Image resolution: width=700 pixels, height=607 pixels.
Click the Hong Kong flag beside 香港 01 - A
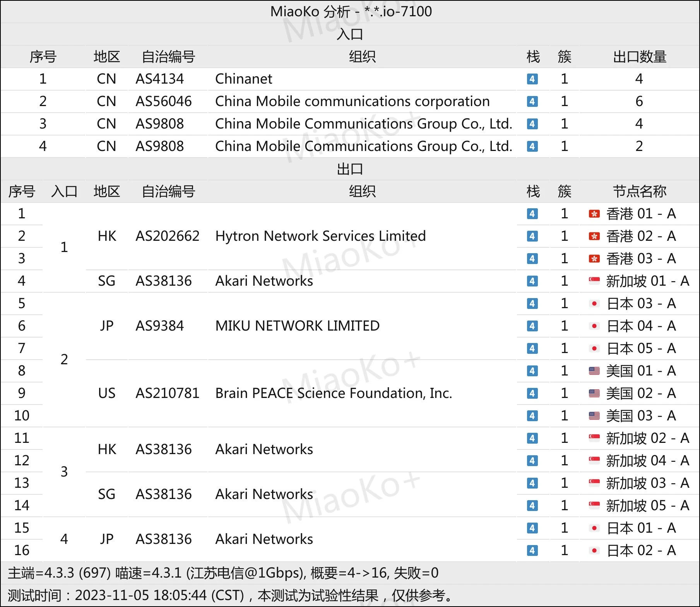point(594,214)
